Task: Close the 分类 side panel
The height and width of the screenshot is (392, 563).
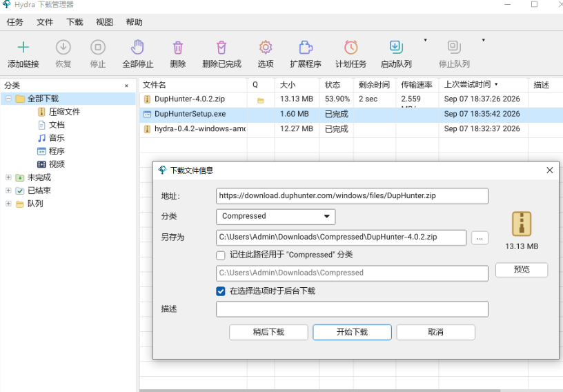Action: 126,86
